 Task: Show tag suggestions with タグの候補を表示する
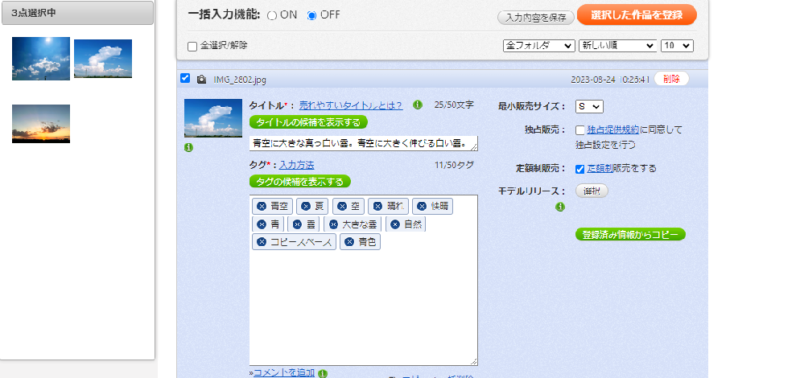[x=300, y=182]
